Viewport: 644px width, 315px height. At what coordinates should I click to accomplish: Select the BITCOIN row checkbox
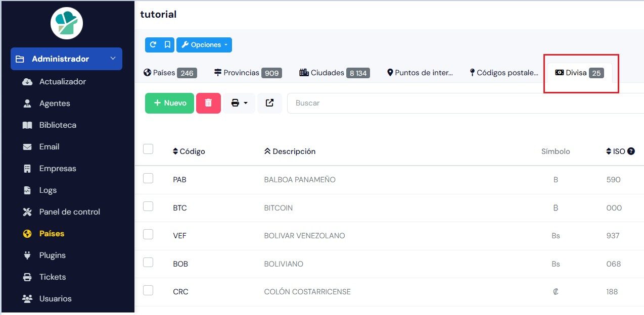click(148, 206)
